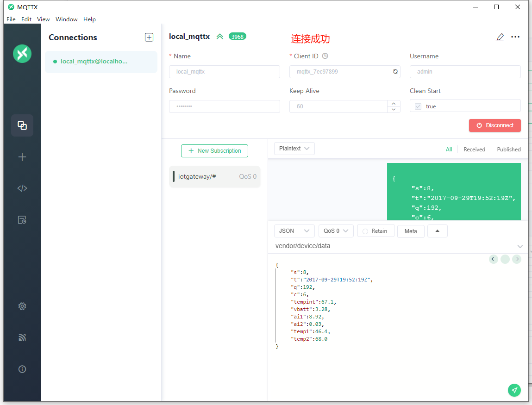Open the Script page icon in sidebar

click(22, 188)
